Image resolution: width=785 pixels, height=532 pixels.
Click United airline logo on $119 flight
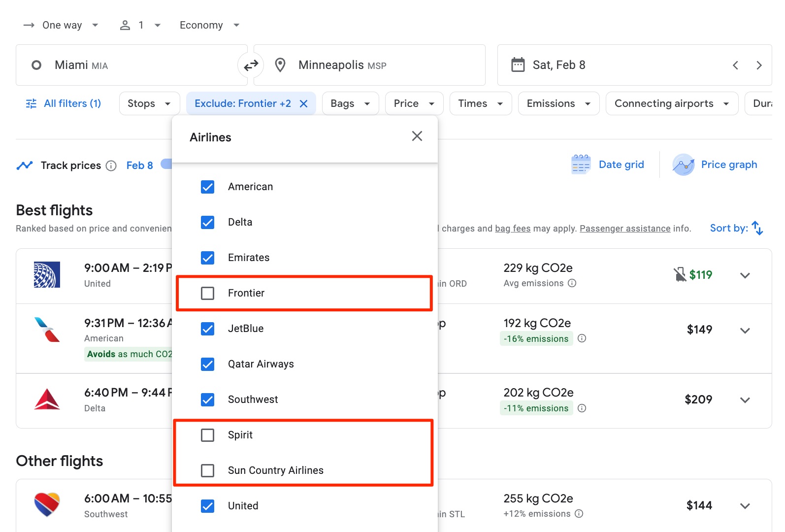point(47,275)
